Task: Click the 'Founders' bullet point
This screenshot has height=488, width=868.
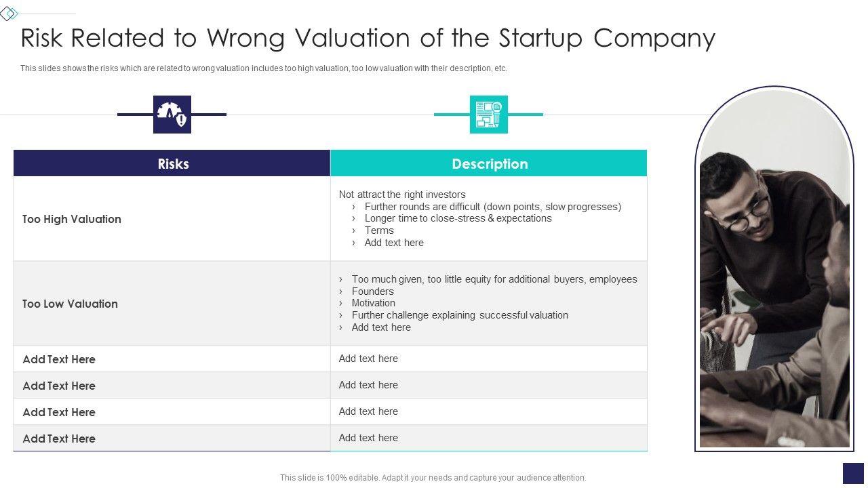Action: pyautogui.click(x=372, y=291)
